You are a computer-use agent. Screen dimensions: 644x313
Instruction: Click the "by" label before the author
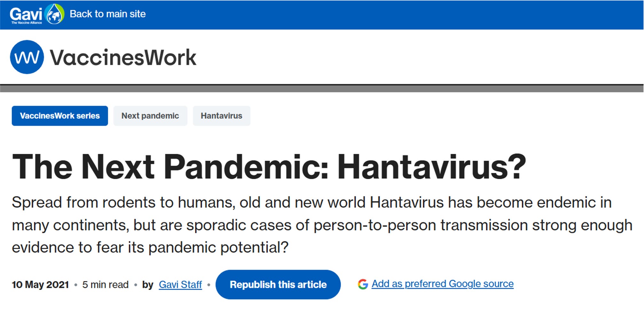point(148,285)
